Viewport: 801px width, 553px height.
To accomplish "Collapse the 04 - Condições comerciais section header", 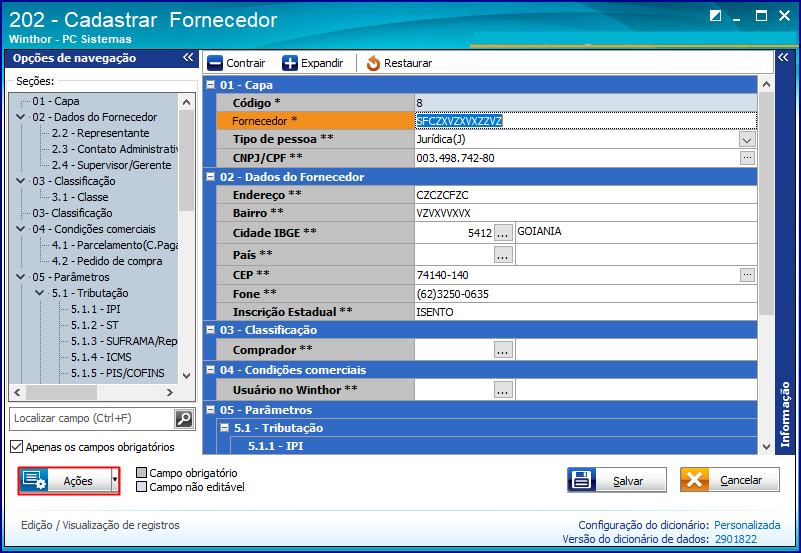I will pyautogui.click(x=210, y=370).
